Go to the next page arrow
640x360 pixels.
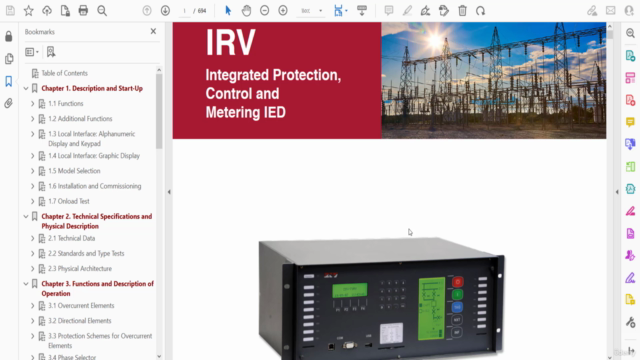pos(165,11)
